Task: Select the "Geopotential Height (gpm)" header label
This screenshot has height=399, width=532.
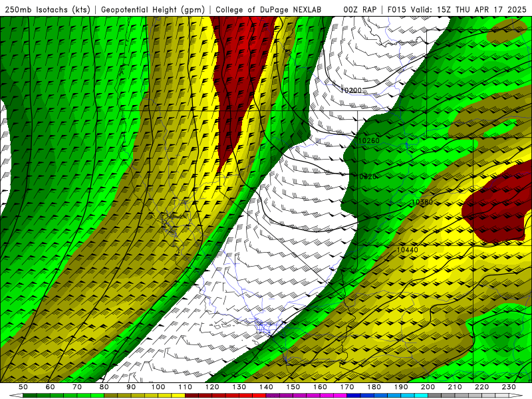Action: click(x=153, y=10)
